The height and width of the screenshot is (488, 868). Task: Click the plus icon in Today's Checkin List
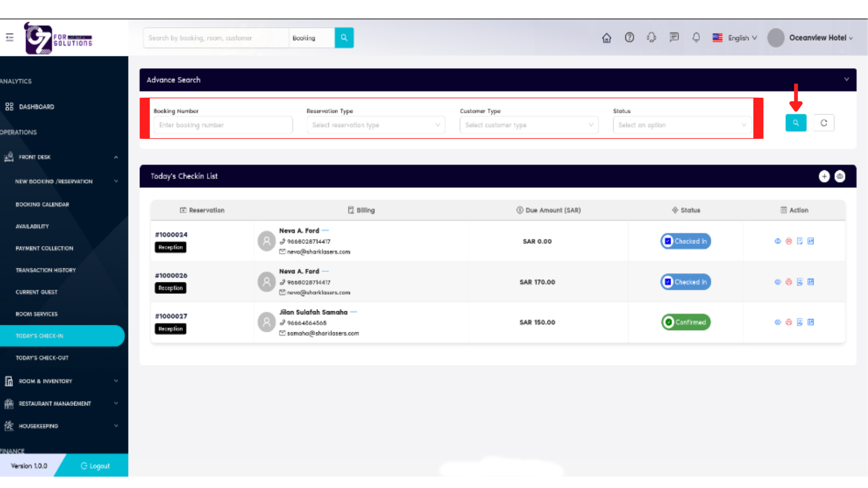coord(824,176)
